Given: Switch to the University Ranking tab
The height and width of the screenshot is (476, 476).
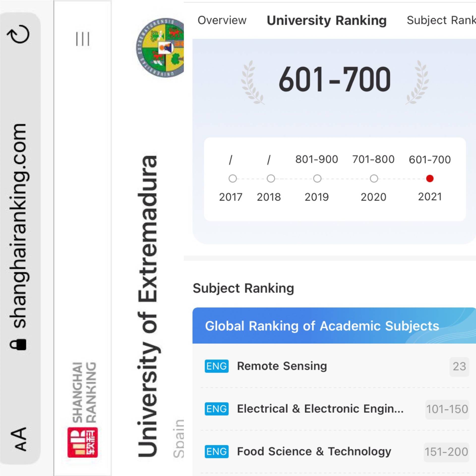Looking at the screenshot, I should tap(327, 21).
